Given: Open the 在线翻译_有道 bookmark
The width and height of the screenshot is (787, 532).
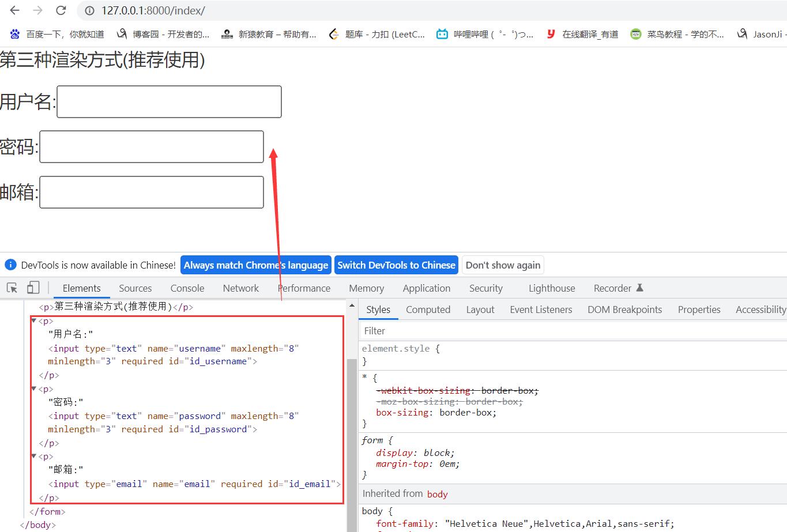Looking at the screenshot, I should [582, 34].
